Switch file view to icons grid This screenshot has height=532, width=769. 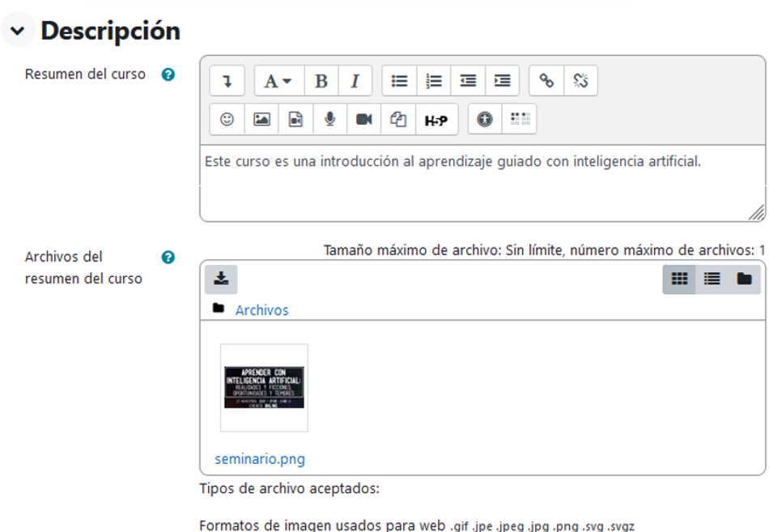point(679,279)
